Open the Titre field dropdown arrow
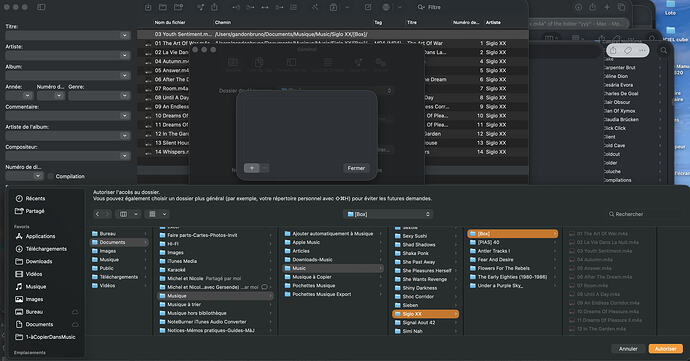 pos(125,35)
